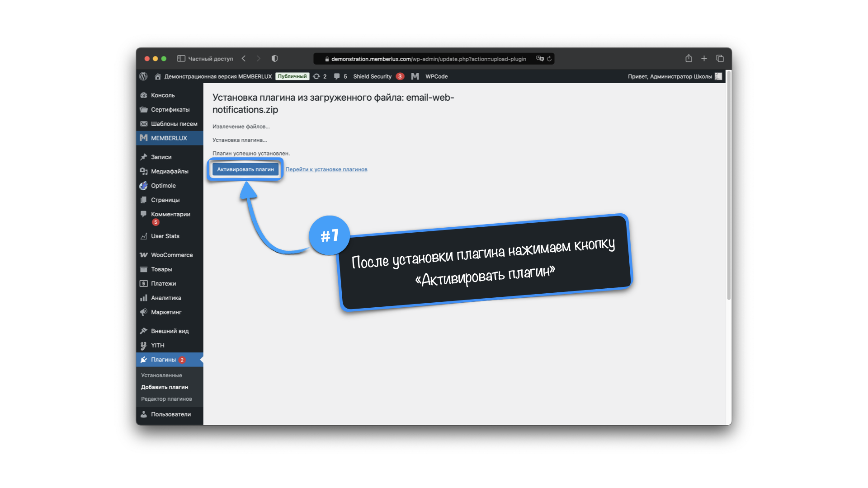This screenshot has width=868, height=488.
Task: Reload page with the refresh icon
Action: (549, 59)
